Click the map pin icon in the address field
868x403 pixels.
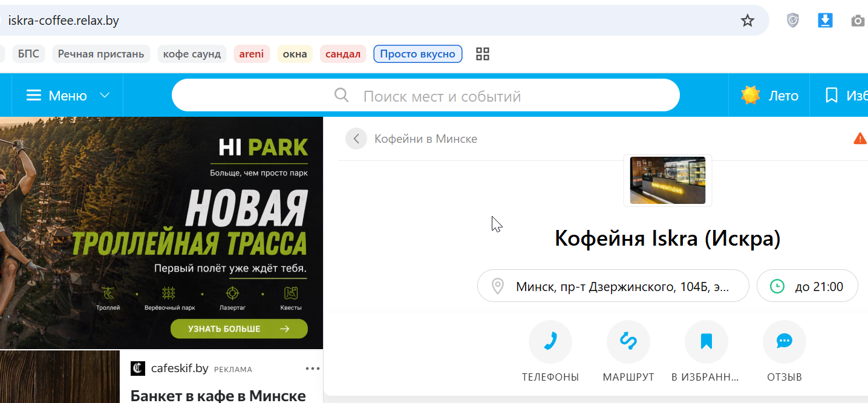coord(498,286)
